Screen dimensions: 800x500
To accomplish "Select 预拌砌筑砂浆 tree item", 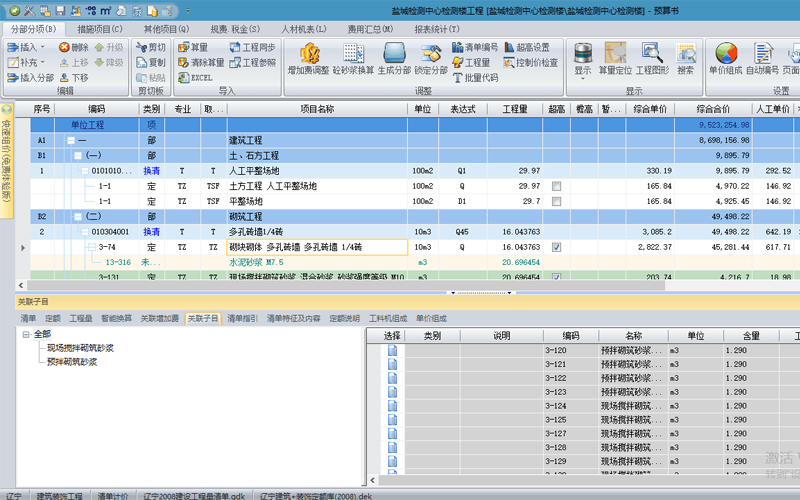I will click(72, 362).
